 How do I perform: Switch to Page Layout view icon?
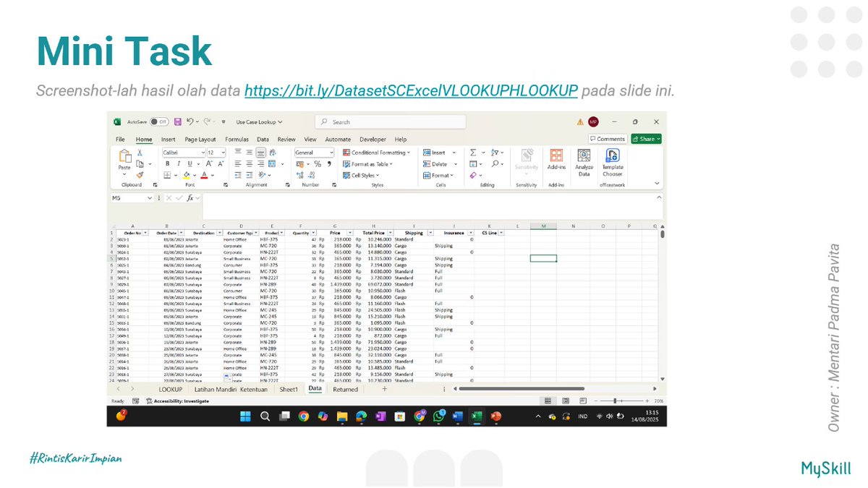tap(566, 400)
